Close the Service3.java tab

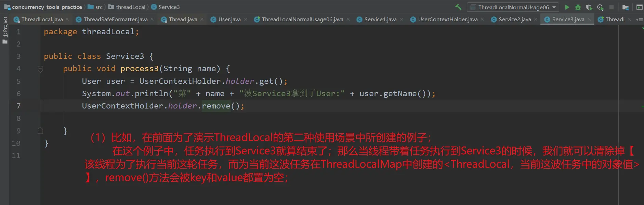click(589, 20)
